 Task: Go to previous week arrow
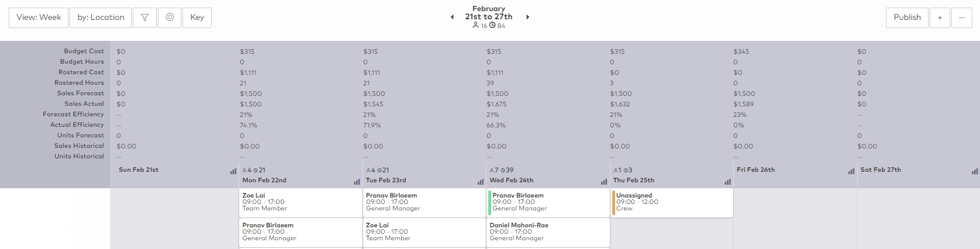(x=452, y=17)
